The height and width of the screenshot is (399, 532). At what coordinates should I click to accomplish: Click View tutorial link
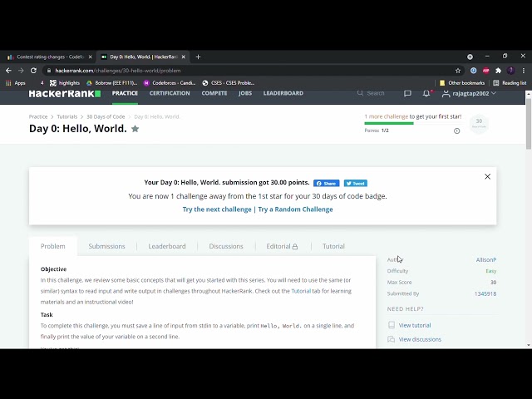[x=415, y=325]
